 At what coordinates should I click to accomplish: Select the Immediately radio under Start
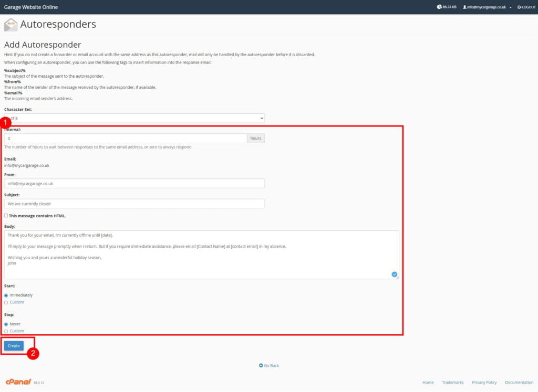(6, 295)
